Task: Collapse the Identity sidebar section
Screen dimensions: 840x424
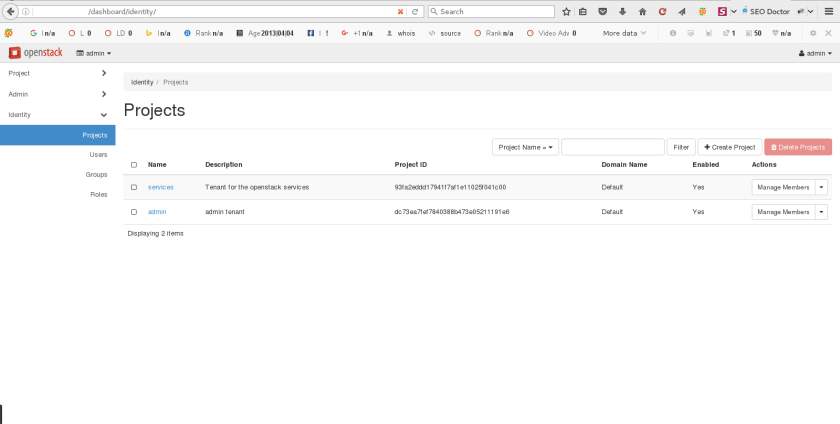Action: click(57, 115)
